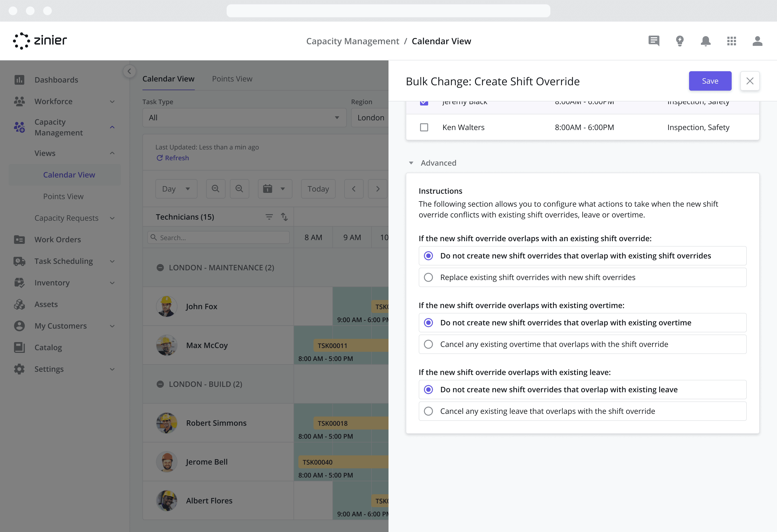Click the Zinier logo
The width and height of the screenshot is (777, 532).
coord(40,41)
